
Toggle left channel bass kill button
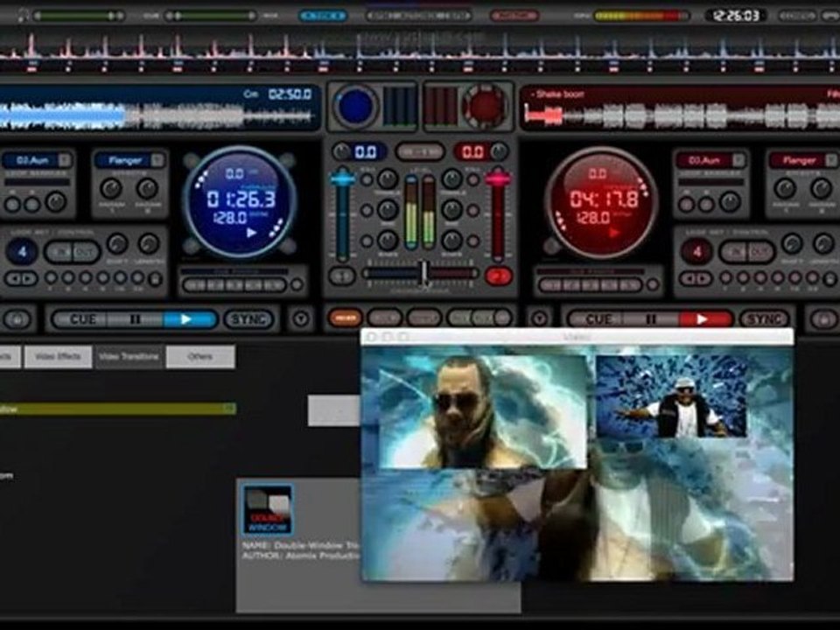tap(367, 241)
